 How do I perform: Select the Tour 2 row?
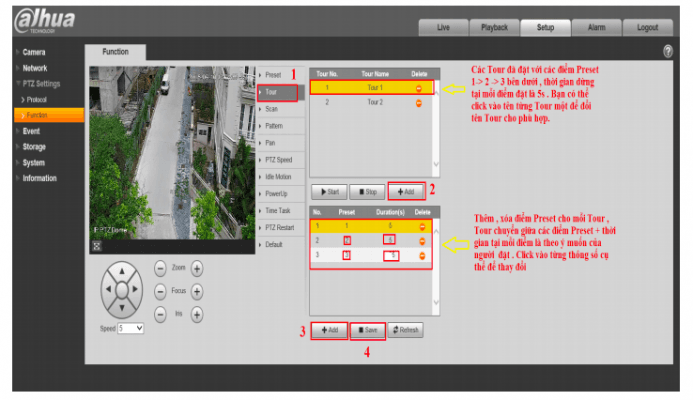tap(374, 102)
